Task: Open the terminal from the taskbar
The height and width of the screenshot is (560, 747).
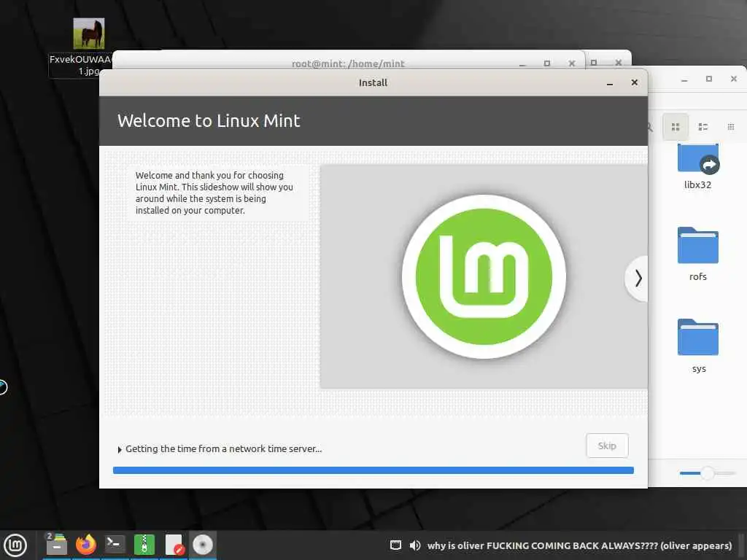Action: pyautogui.click(x=115, y=544)
